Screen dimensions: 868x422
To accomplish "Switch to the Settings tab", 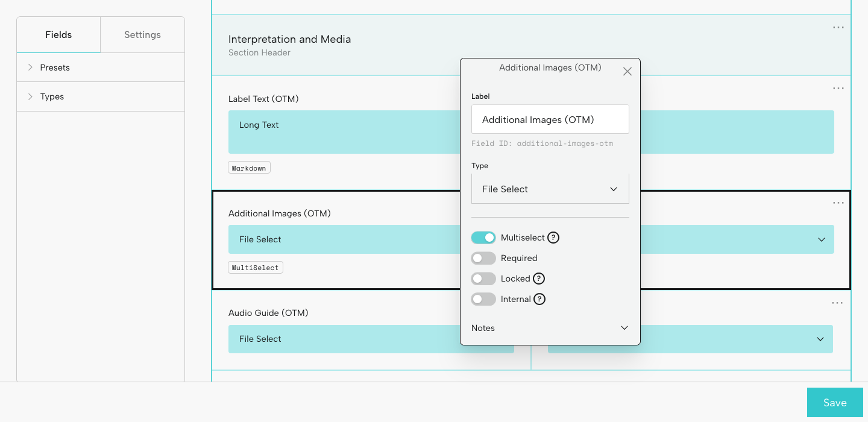I will click(x=142, y=35).
